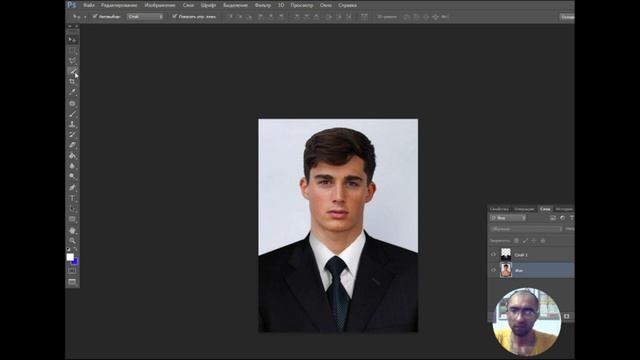The height and width of the screenshot is (360, 640).
Task: Switch to the Свойства panel tab
Action: click(499, 209)
